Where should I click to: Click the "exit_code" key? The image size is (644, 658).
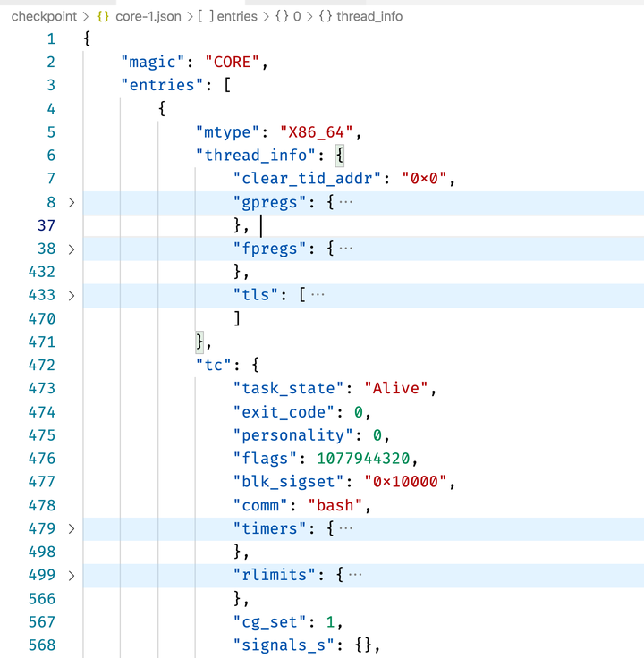coord(284,412)
